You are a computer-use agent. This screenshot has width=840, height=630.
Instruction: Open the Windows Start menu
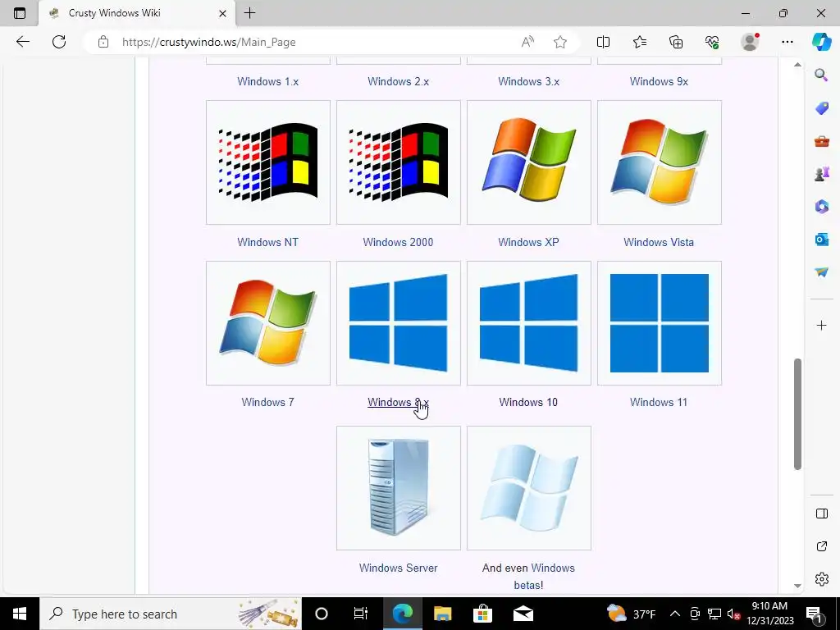(20, 614)
